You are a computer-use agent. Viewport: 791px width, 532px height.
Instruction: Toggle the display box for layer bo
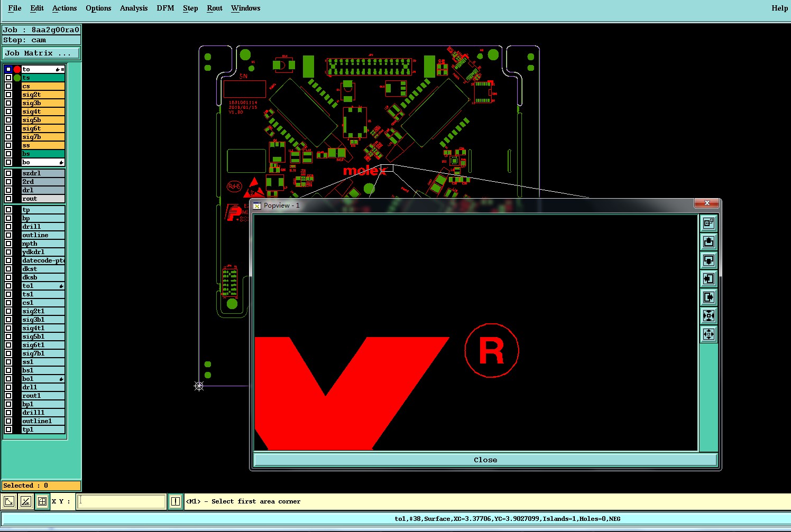click(x=8, y=162)
